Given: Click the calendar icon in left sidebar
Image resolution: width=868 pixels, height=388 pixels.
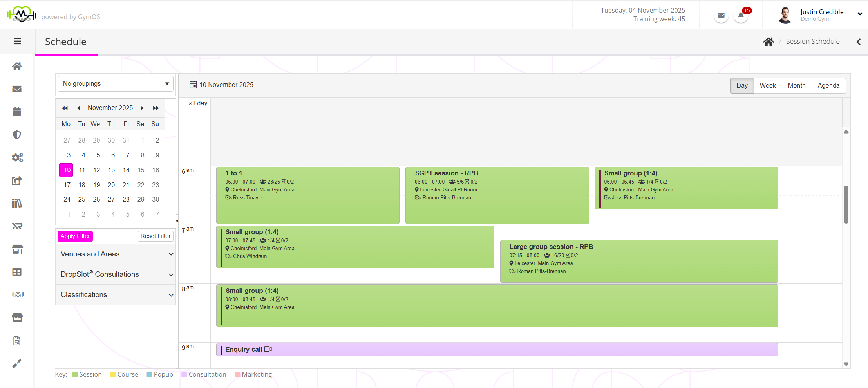Looking at the screenshot, I should pyautogui.click(x=17, y=112).
